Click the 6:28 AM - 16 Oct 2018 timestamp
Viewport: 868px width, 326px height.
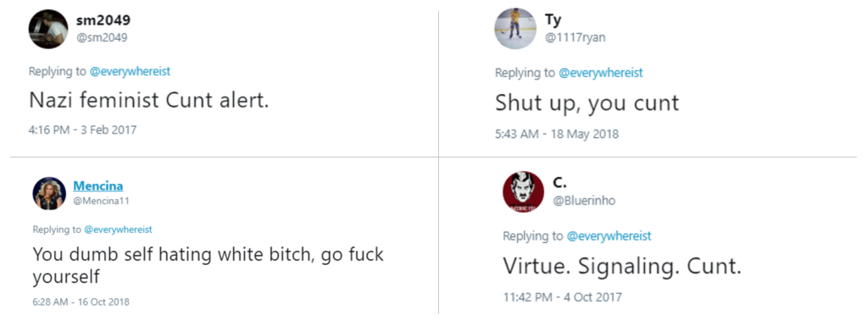[x=81, y=302]
